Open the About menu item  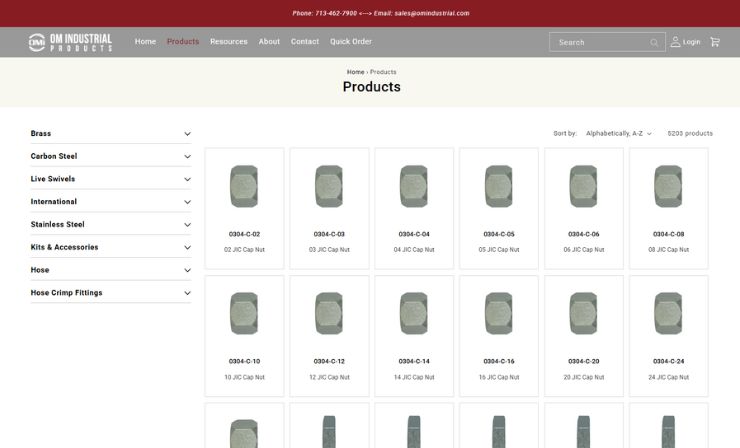(x=269, y=42)
